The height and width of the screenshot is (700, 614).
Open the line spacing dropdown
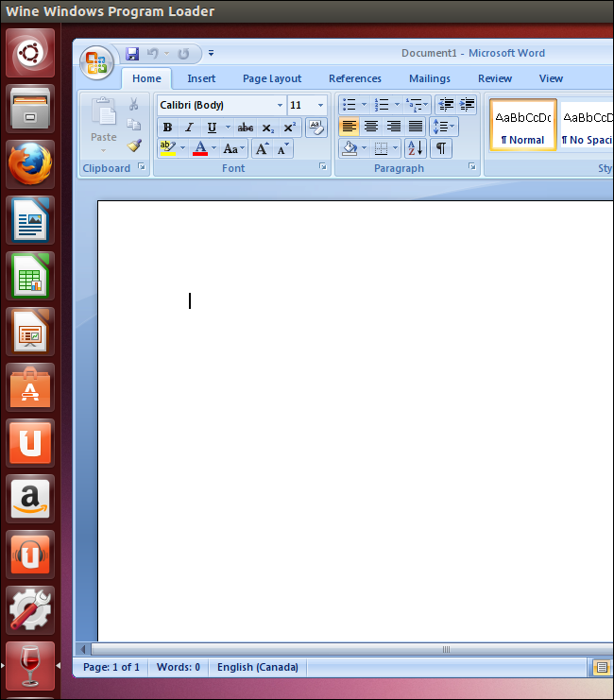click(443, 127)
